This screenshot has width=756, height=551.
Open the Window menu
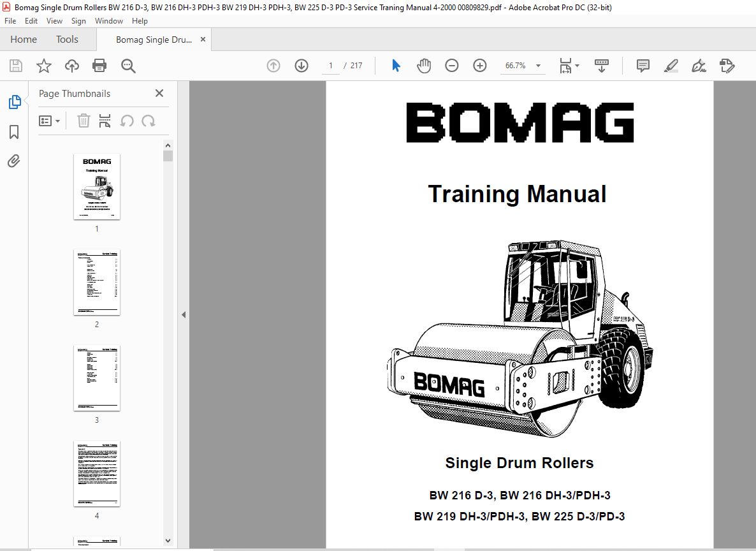tap(109, 21)
